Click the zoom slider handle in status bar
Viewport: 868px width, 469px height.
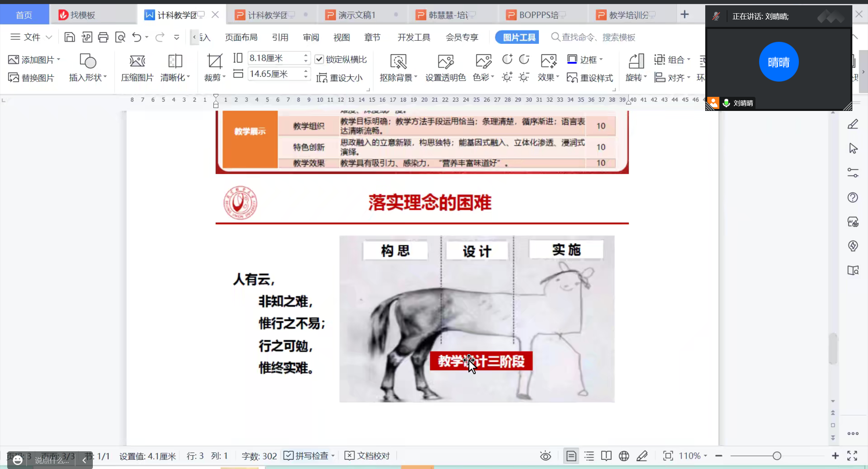(x=777, y=456)
